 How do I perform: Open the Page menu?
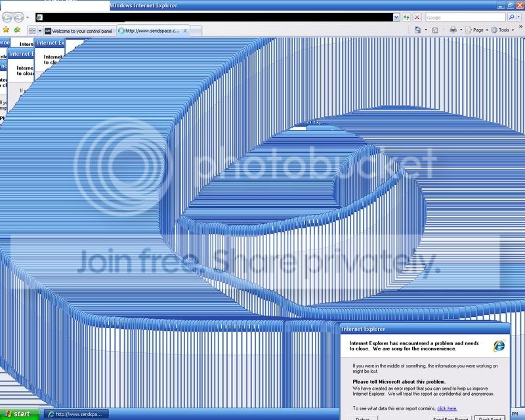pos(477,30)
